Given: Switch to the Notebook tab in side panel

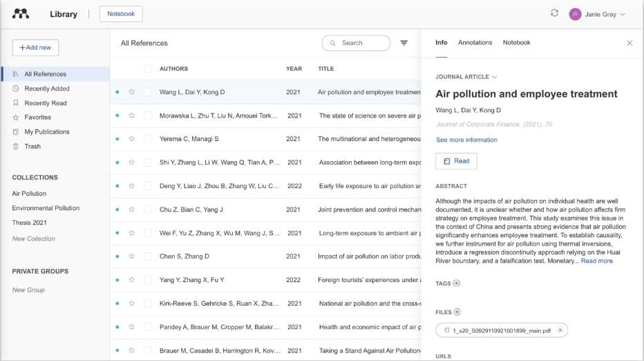Looking at the screenshot, I should click(516, 42).
